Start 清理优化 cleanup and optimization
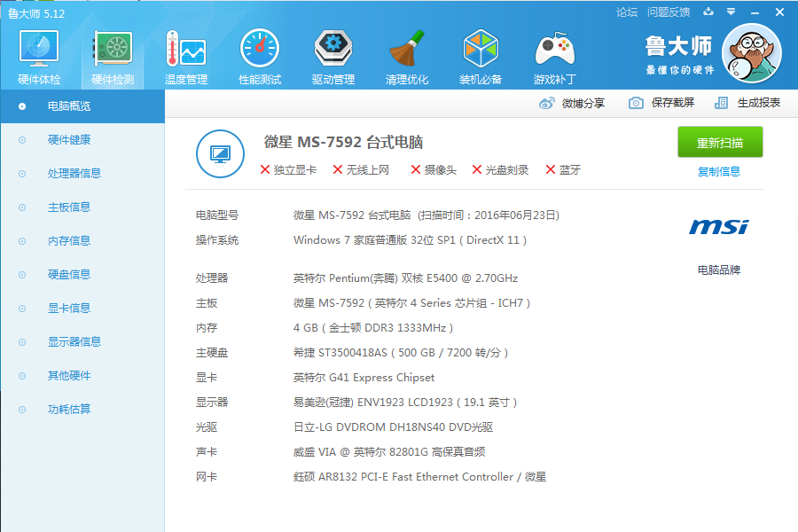798x532 pixels. point(406,55)
